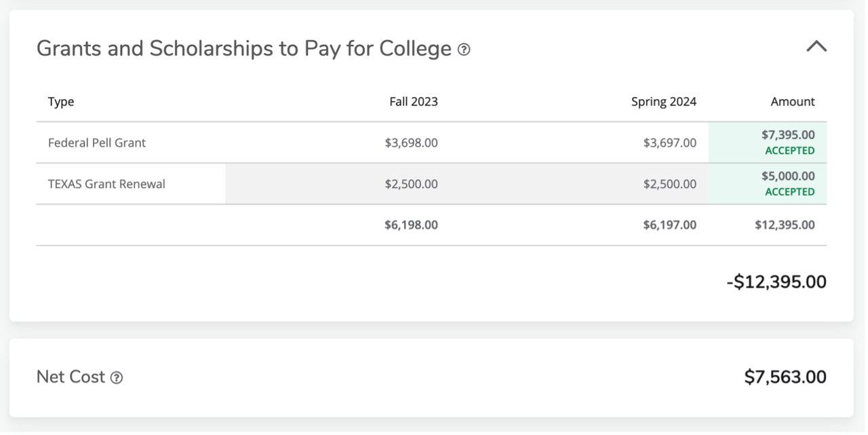Click the Amount column header
The image size is (868, 435).
pos(793,102)
